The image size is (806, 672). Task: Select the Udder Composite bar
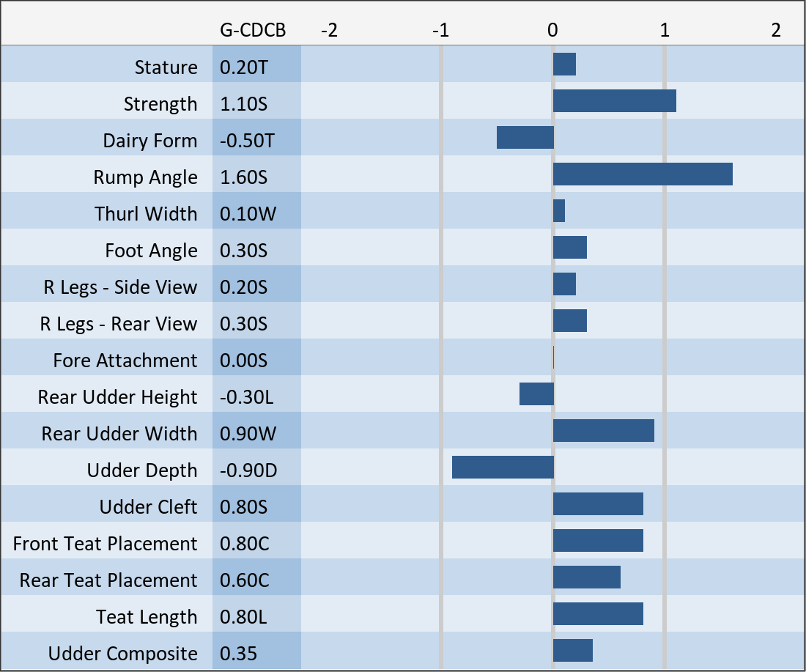coord(572,651)
